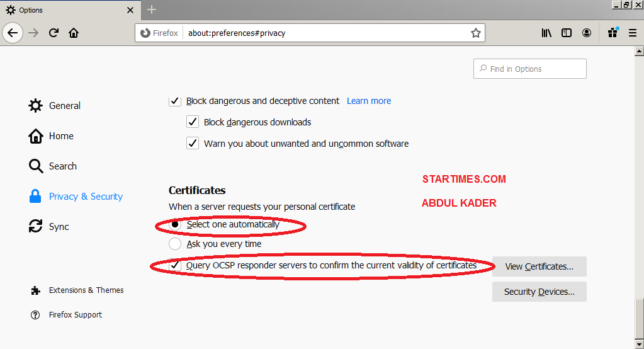Open the What's New gift icon
Screen dimensions: 644x349
coord(613,33)
